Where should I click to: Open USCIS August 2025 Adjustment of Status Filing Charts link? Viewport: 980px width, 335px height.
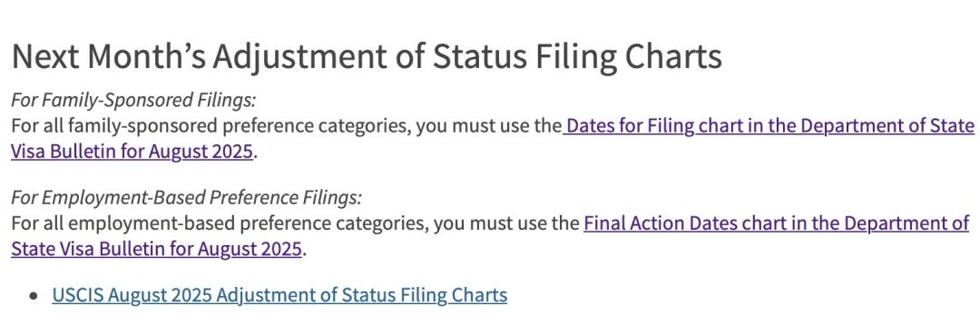[279, 295]
